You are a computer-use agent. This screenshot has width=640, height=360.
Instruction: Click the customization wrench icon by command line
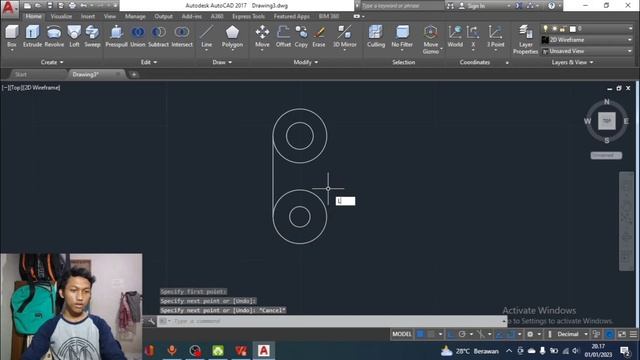pos(151,321)
